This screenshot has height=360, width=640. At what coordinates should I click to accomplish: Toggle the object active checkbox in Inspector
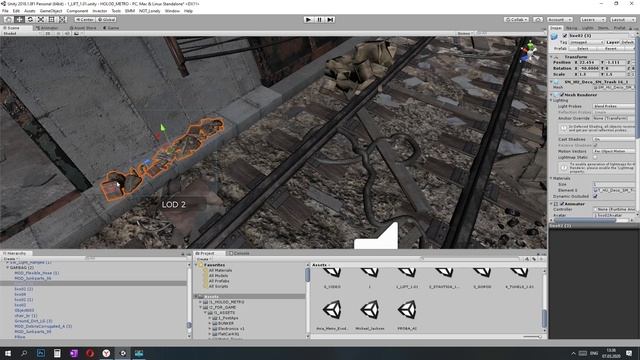coord(565,36)
